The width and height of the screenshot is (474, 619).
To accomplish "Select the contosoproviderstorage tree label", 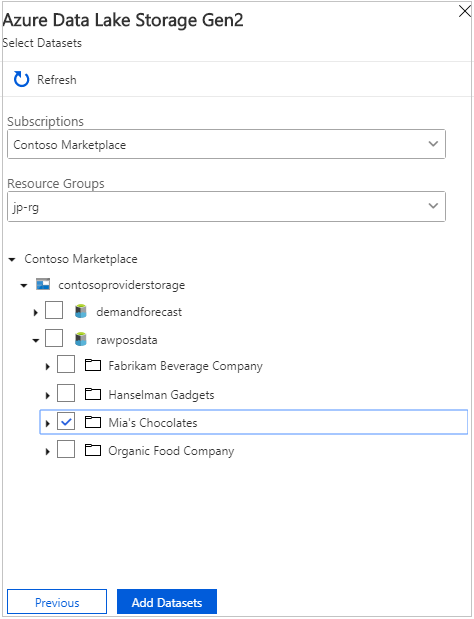I will [122, 285].
